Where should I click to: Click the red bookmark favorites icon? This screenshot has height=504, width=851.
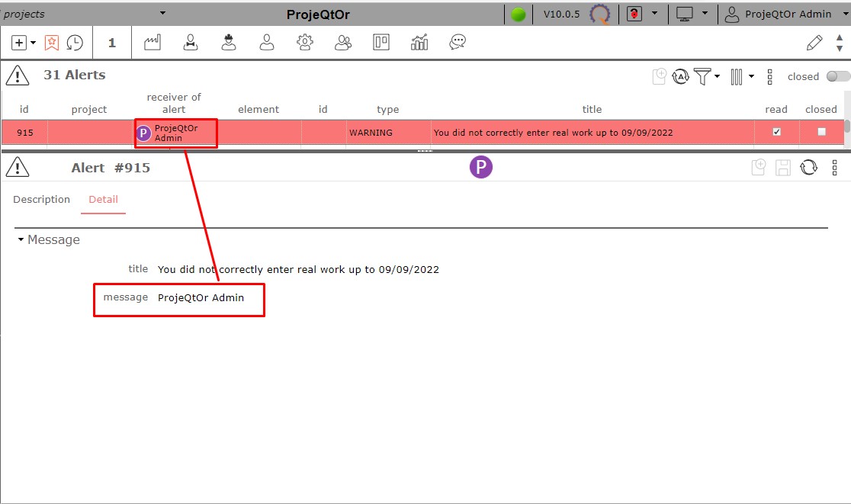[x=52, y=43]
